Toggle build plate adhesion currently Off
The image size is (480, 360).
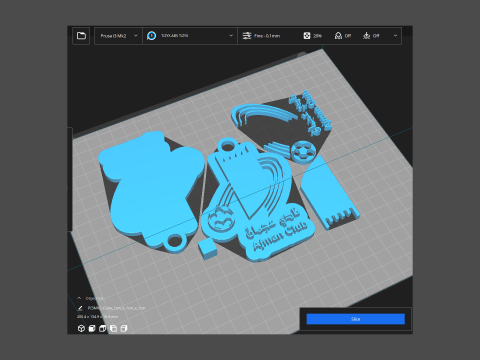(x=371, y=36)
